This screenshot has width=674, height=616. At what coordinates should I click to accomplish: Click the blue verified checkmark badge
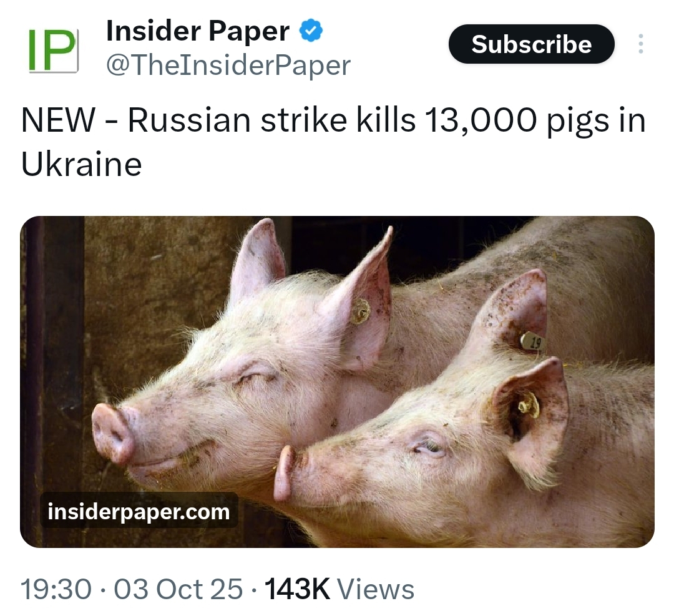(310, 31)
